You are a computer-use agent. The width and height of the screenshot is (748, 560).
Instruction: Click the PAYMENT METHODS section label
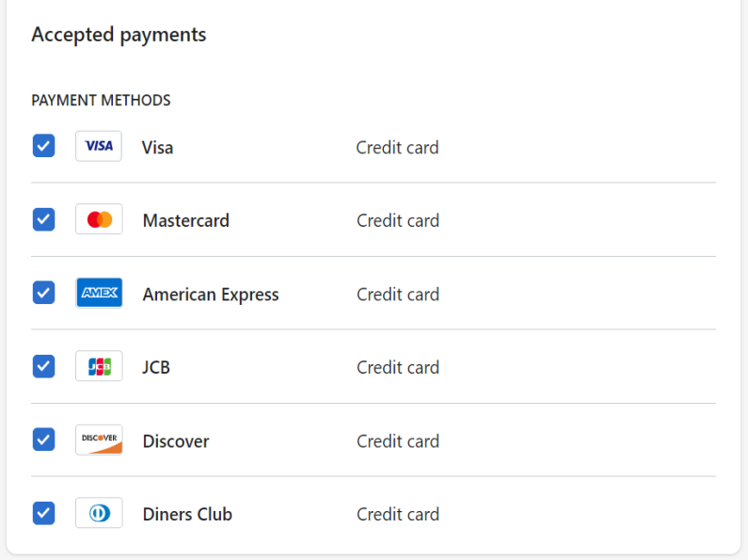coord(101,100)
